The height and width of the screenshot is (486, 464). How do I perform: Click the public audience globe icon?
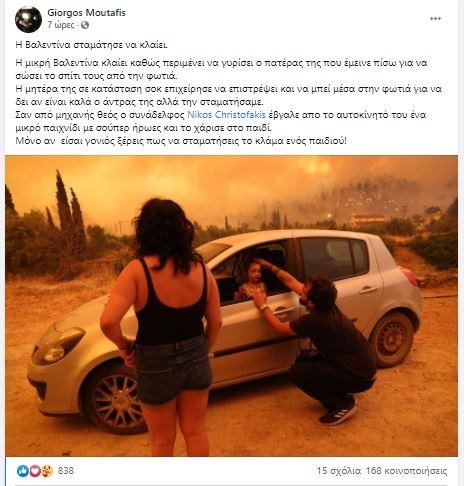pyautogui.click(x=85, y=25)
